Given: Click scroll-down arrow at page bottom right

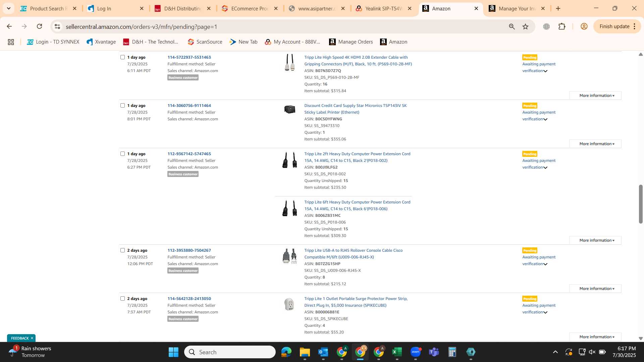Looking at the screenshot, I should point(641,339).
